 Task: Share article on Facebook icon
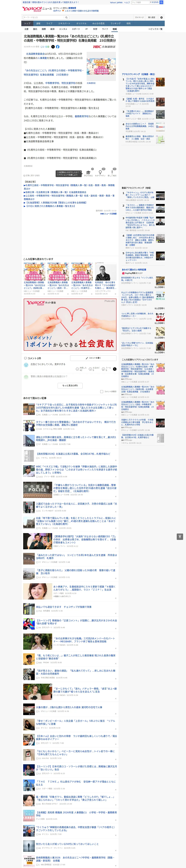point(58,47)
